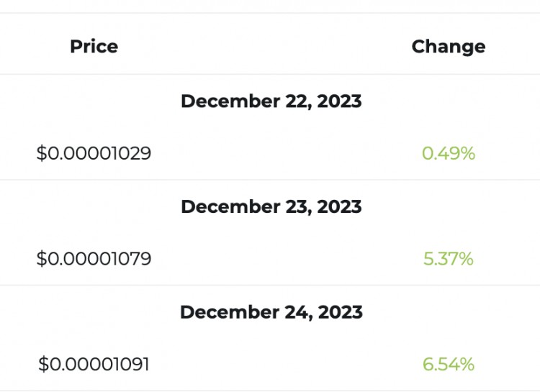Click the middle row's date label

[271, 207]
